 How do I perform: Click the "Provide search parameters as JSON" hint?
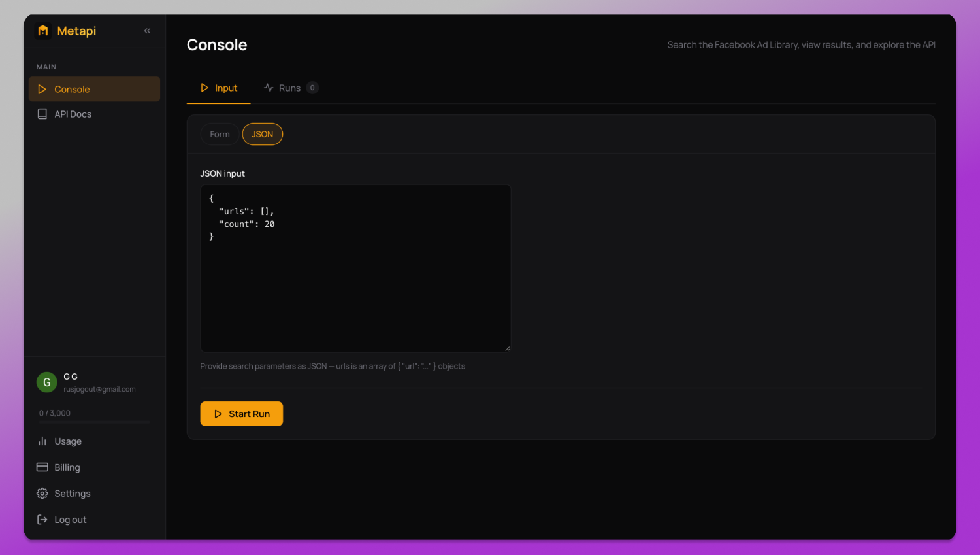click(333, 366)
